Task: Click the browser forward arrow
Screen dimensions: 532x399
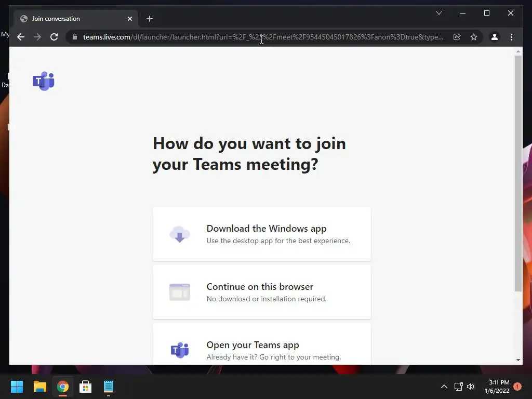Action: coord(37,37)
